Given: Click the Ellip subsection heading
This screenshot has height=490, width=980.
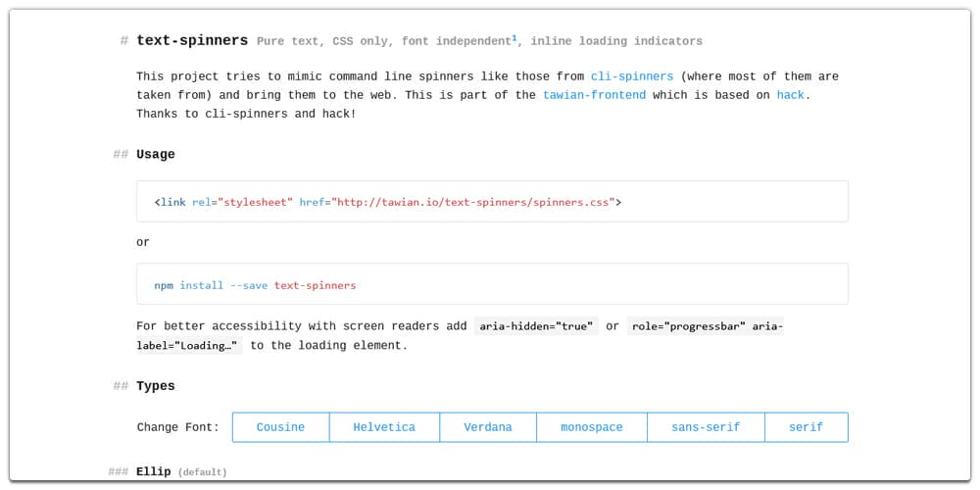Looking at the screenshot, I should coord(154,471).
